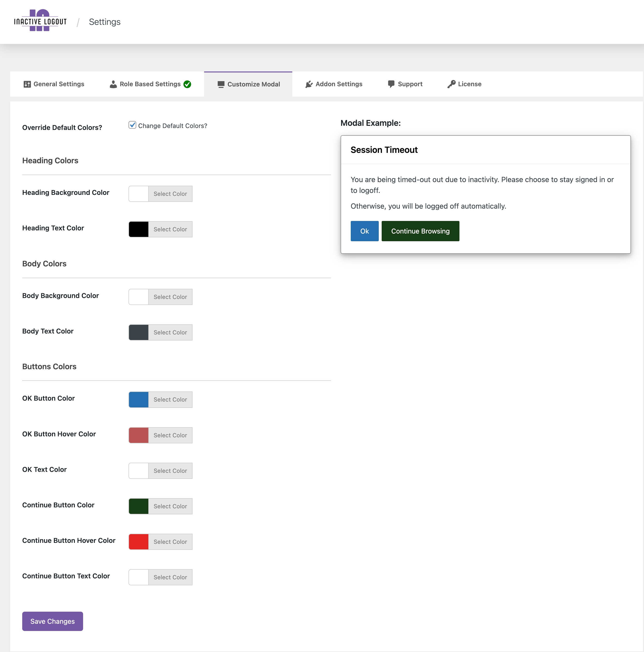The image size is (644, 652).
Task: Click the OK Text Color swatch
Action: point(139,471)
